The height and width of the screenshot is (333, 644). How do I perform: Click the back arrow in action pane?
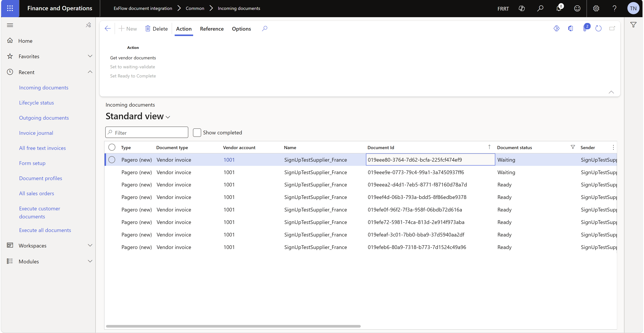108,29
